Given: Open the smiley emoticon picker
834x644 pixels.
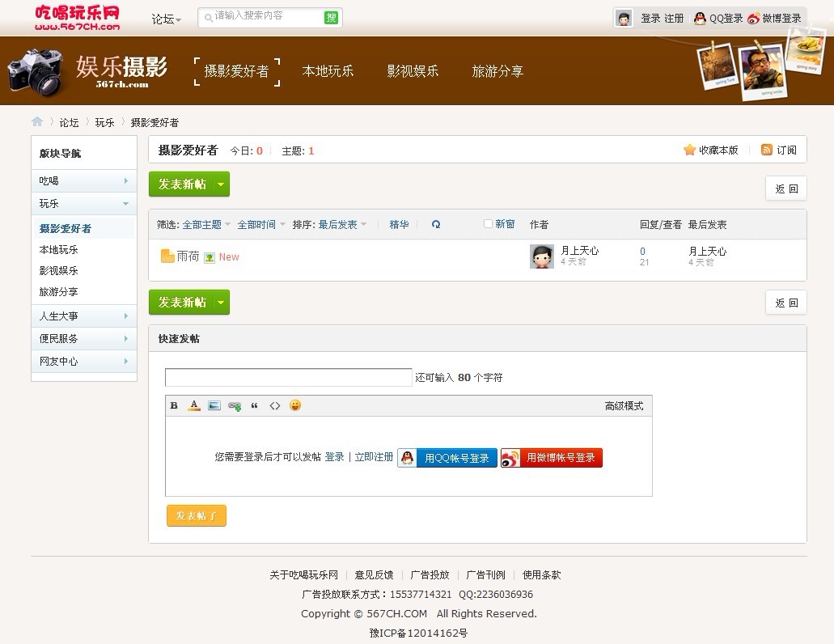Looking at the screenshot, I should [295, 405].
